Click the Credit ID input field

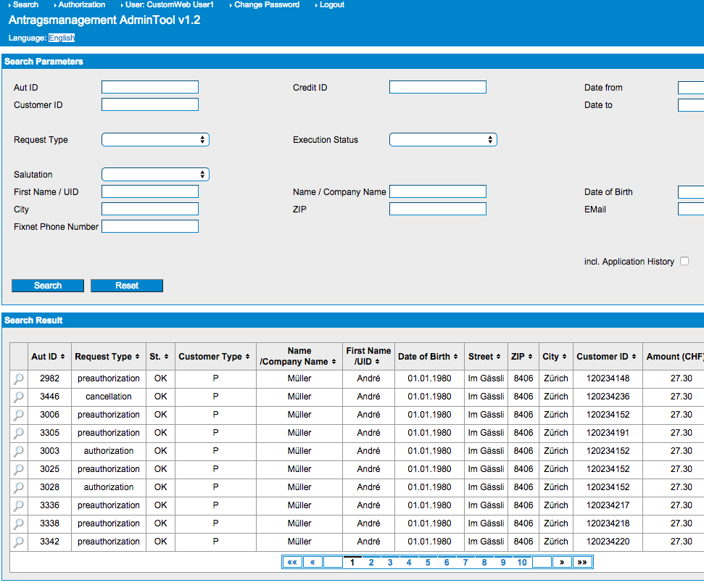tap(437, 88)
